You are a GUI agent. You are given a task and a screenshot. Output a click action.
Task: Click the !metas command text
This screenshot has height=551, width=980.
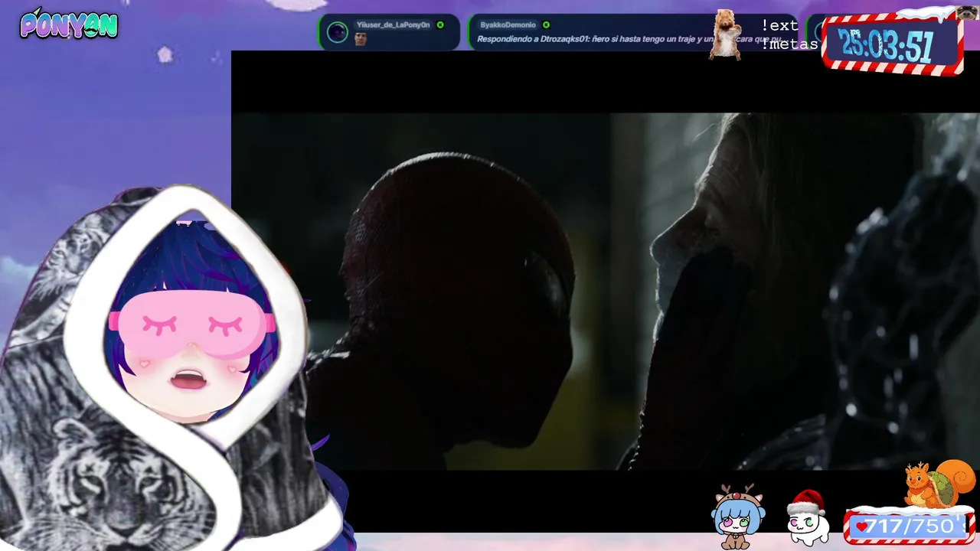click(789, 44)
